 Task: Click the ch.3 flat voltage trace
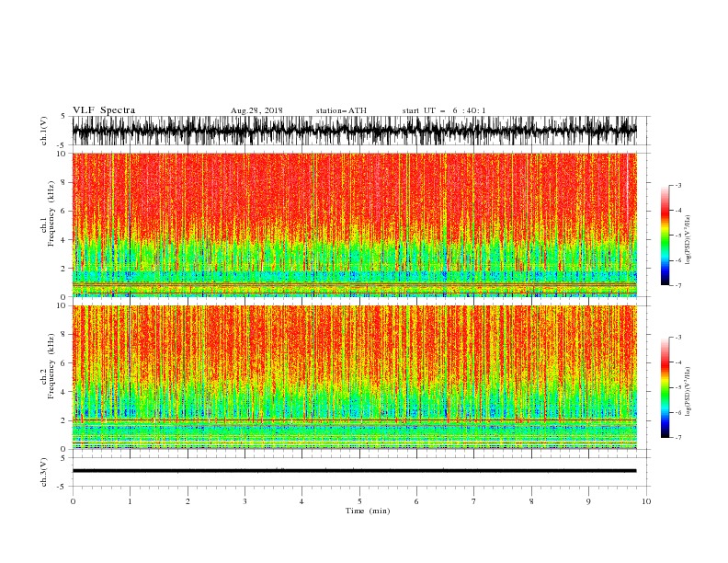point(354,471)
